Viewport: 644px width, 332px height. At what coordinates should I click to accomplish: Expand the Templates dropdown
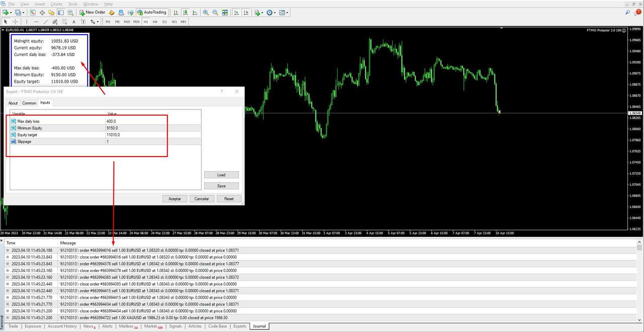(x=287, y=12)
